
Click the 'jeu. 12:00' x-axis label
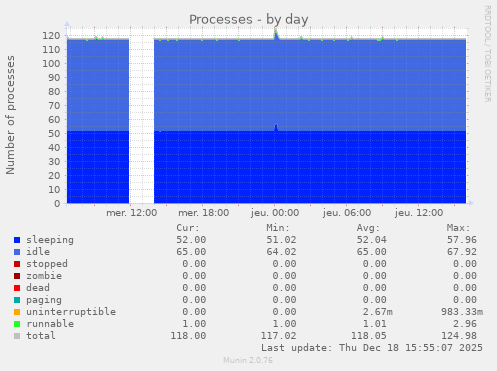419,213
